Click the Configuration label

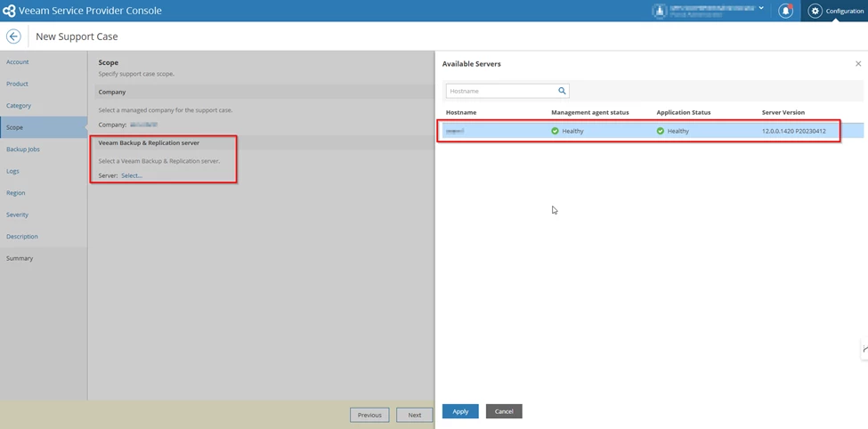845,11
